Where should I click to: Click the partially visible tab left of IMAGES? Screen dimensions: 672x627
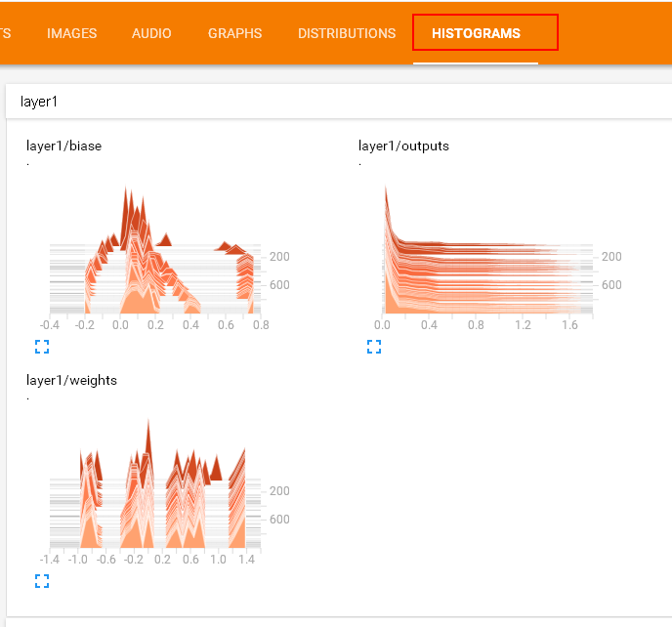coord(6,33)
